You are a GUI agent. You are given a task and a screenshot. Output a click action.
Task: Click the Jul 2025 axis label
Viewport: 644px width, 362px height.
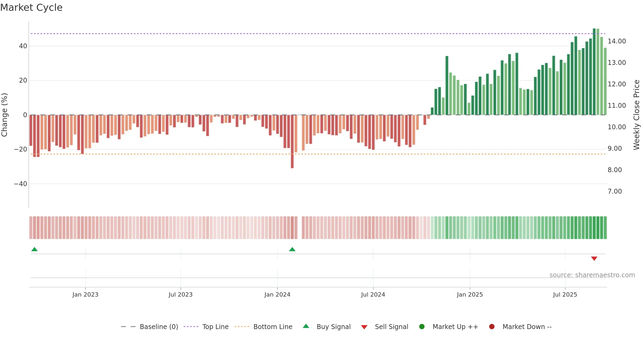[565, 294]
